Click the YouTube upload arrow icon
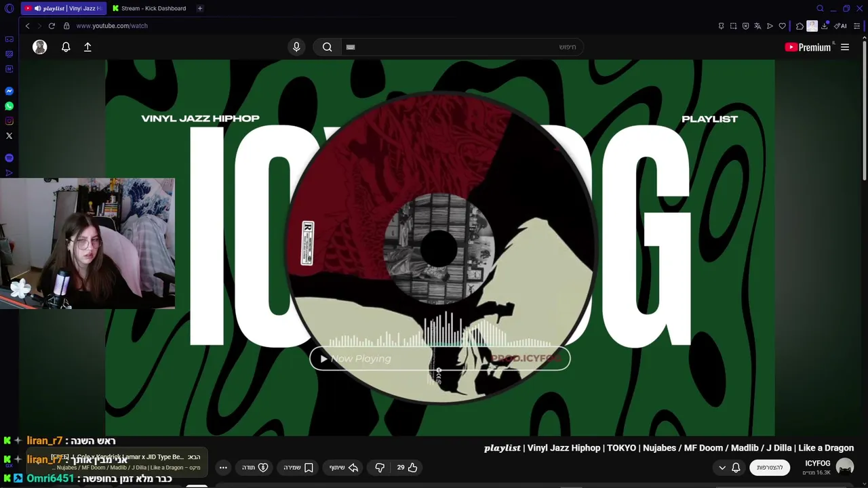 point(87,47)
